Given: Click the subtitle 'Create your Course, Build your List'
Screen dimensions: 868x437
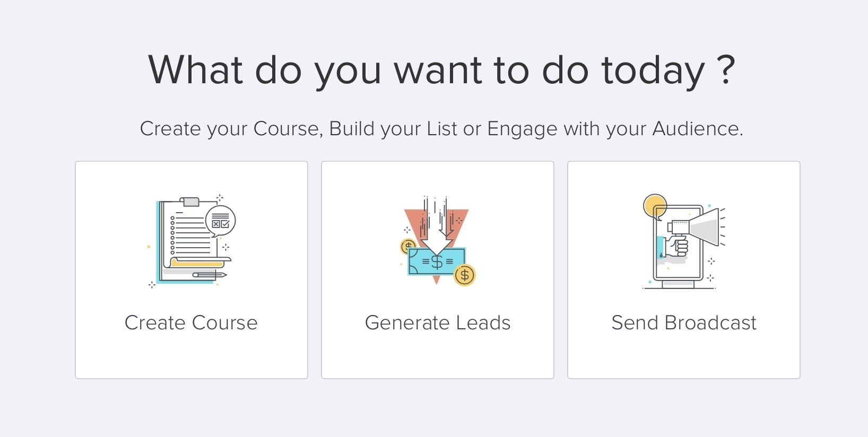Looking at the screenshot, I should point(299,129).
